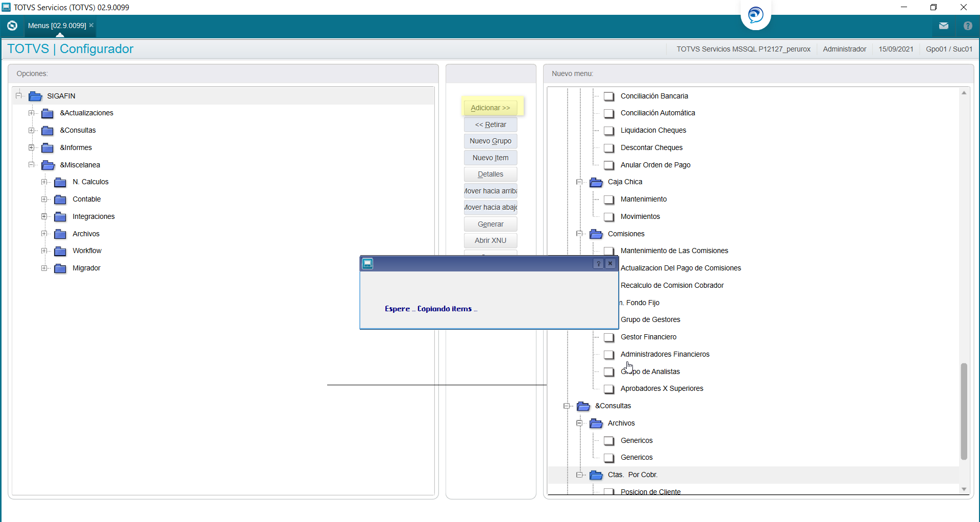
Task: Click the << Retirar button
Action: [491, 125]
